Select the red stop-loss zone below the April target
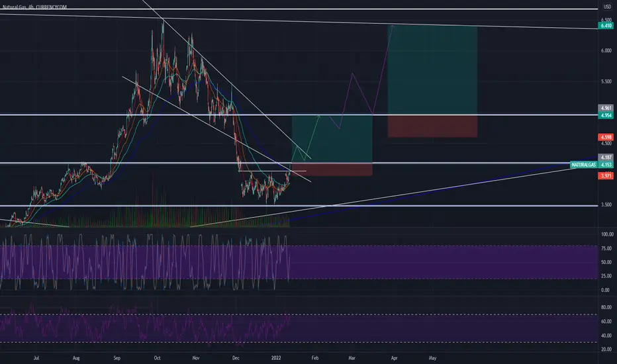617x364 pixels. tap(432, 126)
